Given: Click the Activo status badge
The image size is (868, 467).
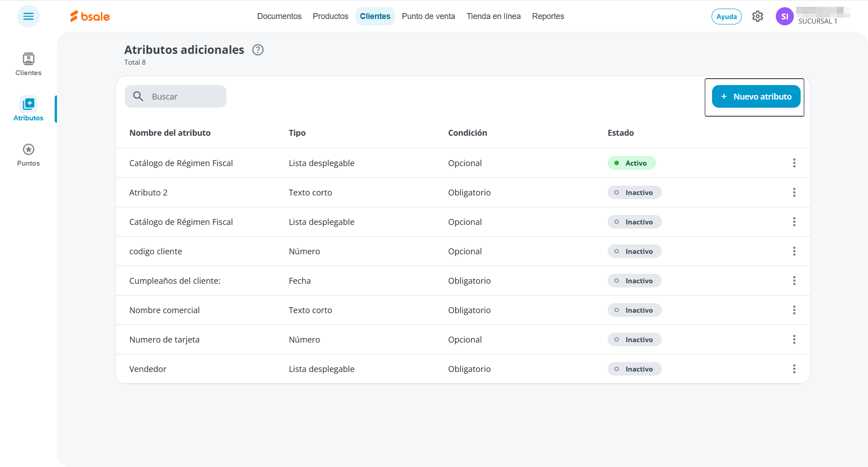Looking at the screenshot, I should tap(632, 163).
